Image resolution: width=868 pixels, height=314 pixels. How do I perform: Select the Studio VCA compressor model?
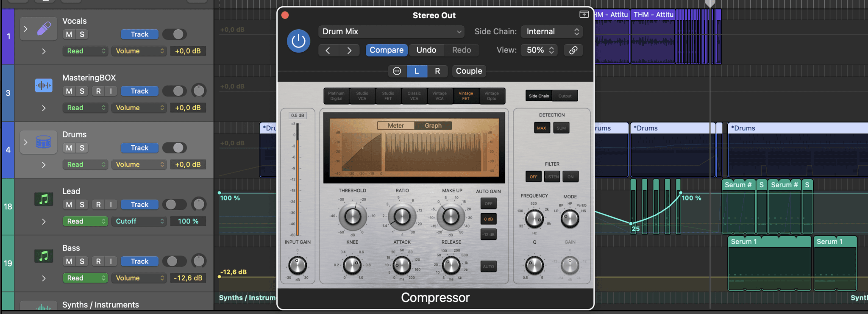coord(362,96)
